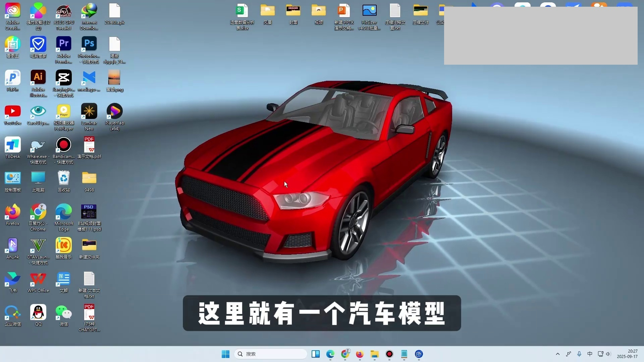The width and height of the screenshot is (644, 362).
Task: Open the Recycle Bin (回收站) icon
Action: (63, 178)
